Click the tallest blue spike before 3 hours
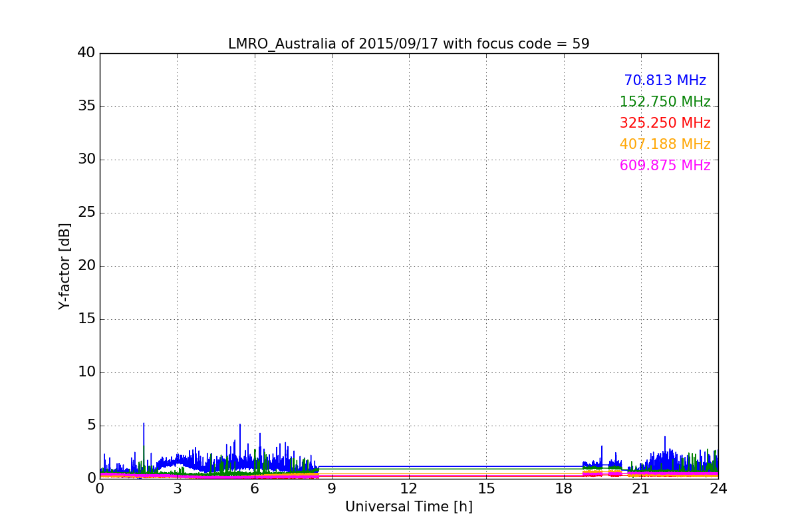The width and height of the screenshot is (798, 532). (144, 424)
